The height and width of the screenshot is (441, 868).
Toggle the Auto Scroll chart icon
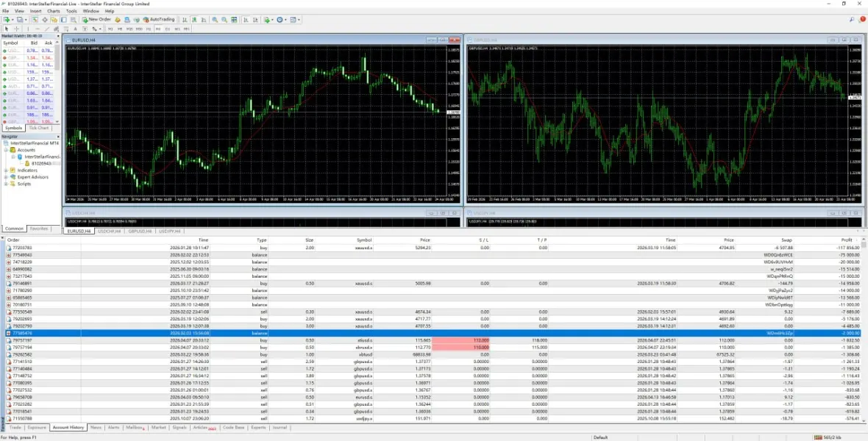[x=246, y=19]
